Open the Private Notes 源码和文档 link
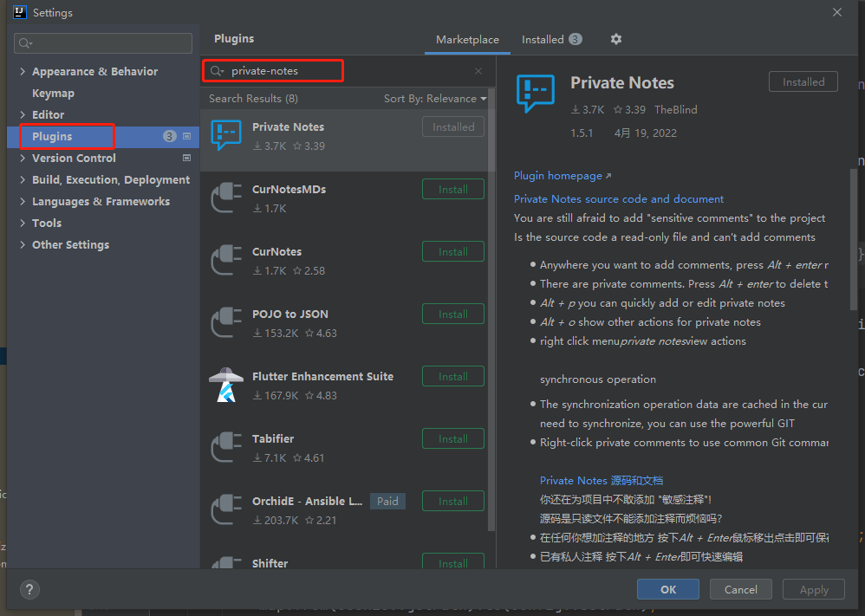The height and width of the screenshot is (616, 865). 602,480
